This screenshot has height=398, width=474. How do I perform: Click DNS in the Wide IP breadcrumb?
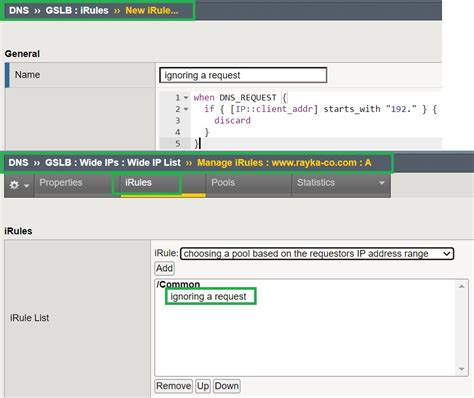[x=18, y=163]
